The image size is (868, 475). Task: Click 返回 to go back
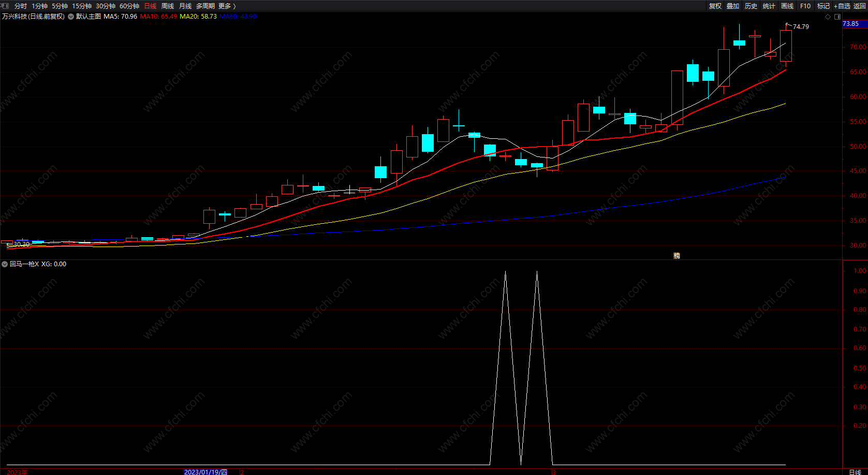pos(859,6)
